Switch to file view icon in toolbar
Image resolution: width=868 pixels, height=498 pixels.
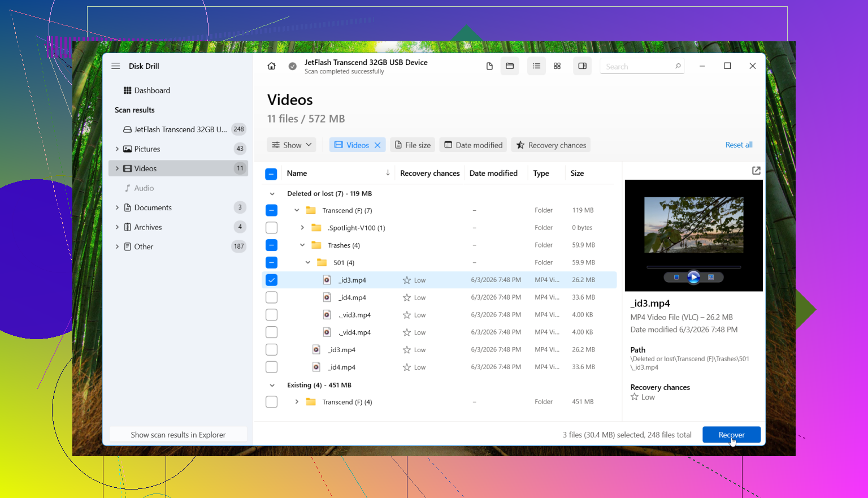[489, 66]
